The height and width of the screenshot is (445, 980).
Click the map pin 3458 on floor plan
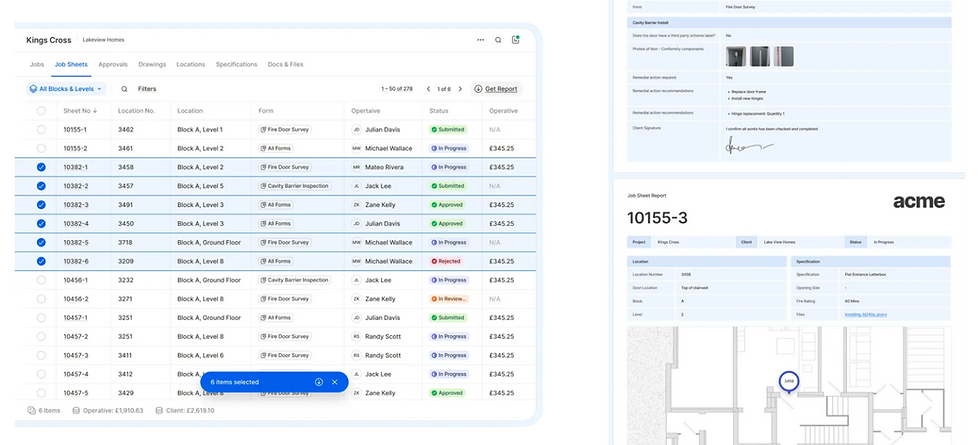[789, 382]
